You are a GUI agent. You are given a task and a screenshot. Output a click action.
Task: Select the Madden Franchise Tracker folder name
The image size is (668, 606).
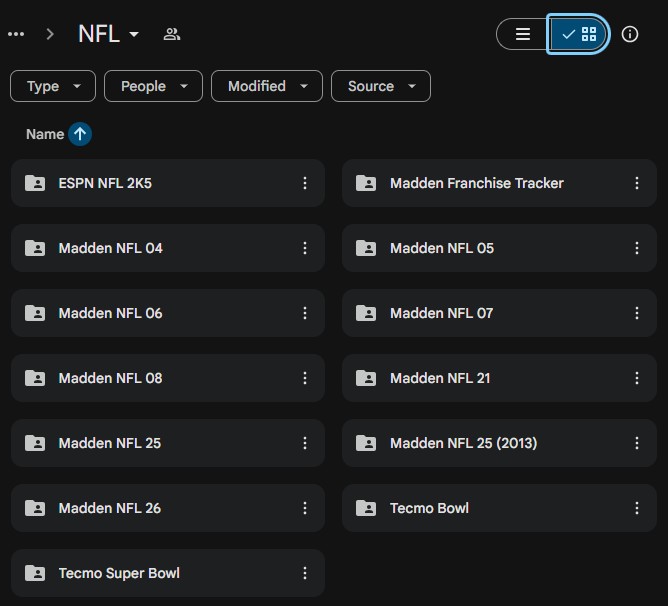pos(477,183)
